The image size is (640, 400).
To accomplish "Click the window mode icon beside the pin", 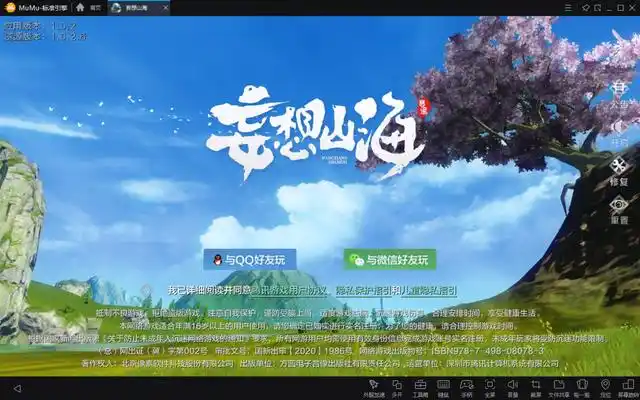I will click(x=598, y=8).
